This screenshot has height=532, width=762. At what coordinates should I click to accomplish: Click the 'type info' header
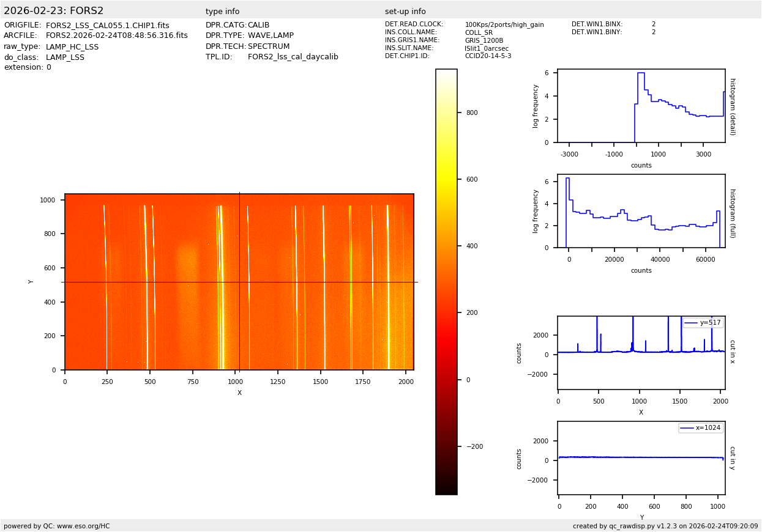[x=222, y=12]
